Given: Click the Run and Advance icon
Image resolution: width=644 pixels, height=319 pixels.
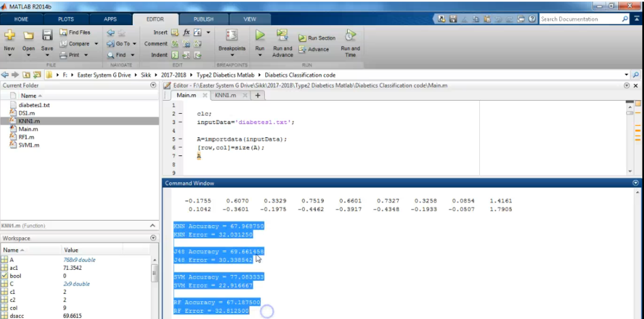Looking at the screenshot, I should [282, 36].
